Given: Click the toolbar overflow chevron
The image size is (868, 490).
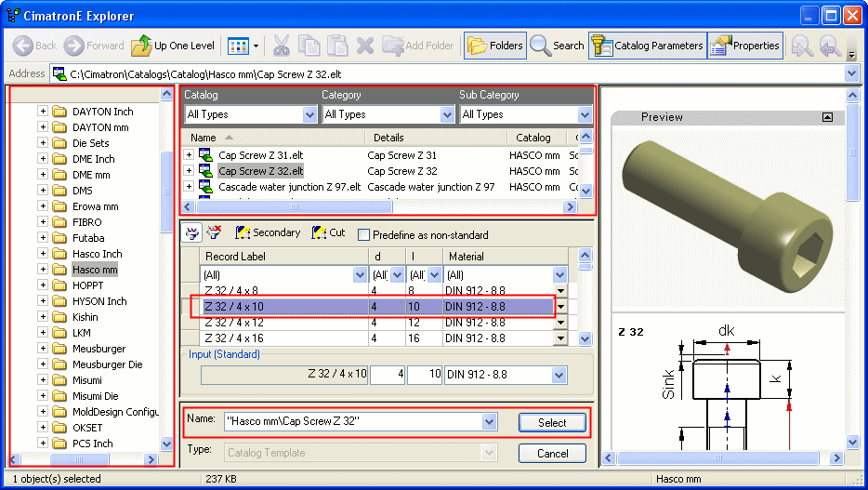Looking at the screenshot, I should coord(852,54).
